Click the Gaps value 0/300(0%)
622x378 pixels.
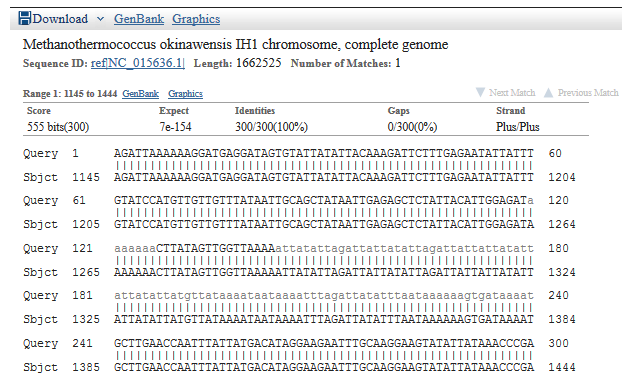412,127
